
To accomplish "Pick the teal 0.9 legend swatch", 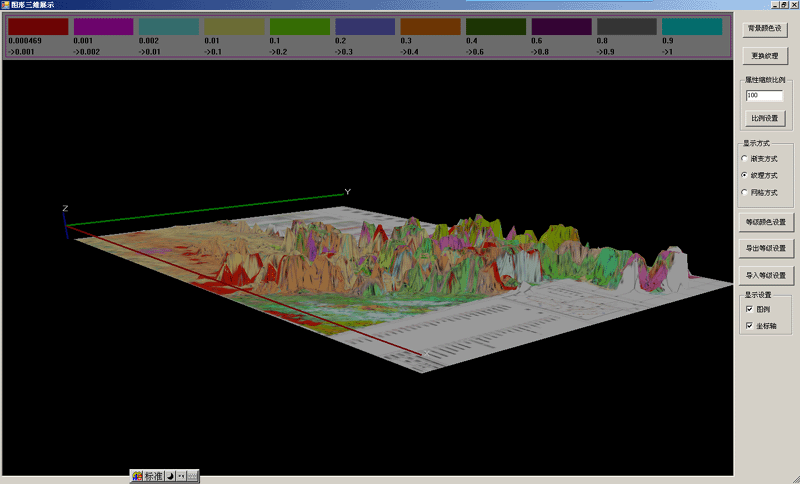I will (x=691, y=27).
